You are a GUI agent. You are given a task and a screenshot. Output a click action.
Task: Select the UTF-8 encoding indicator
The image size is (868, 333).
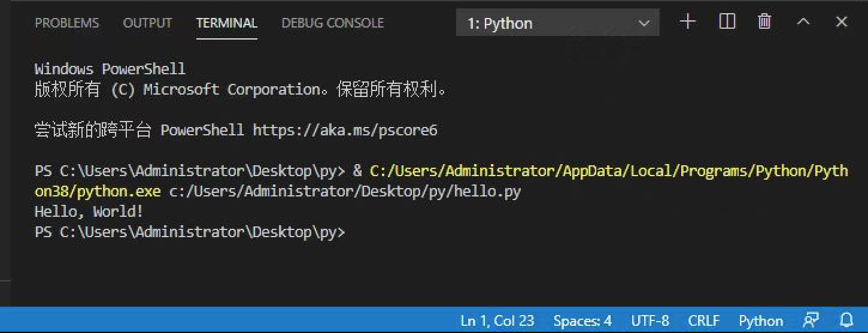[x=650, y=320]
